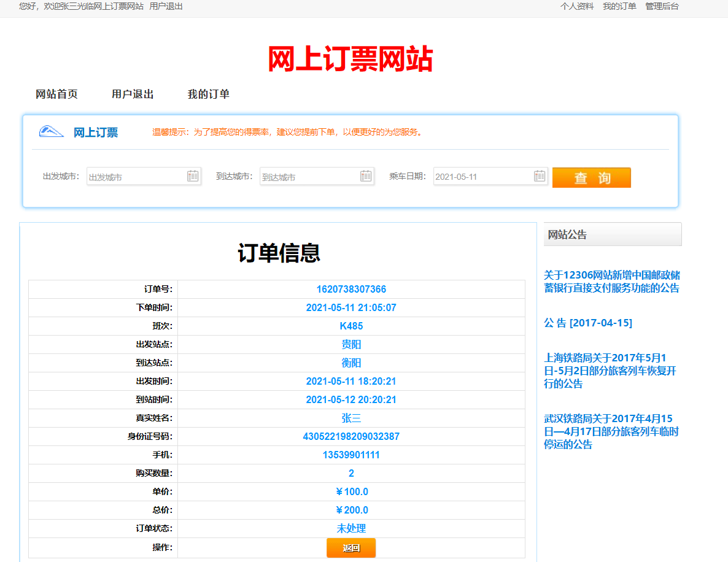Screen dimensions: 728x562
Task: Click the 出发城市 input field
Action: coord(144,176)
